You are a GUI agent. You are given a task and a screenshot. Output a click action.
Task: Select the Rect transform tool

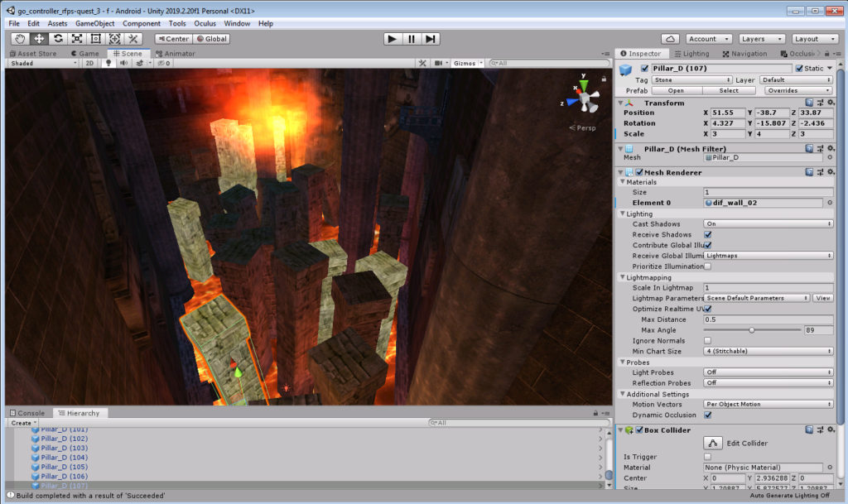click(96, 39)
